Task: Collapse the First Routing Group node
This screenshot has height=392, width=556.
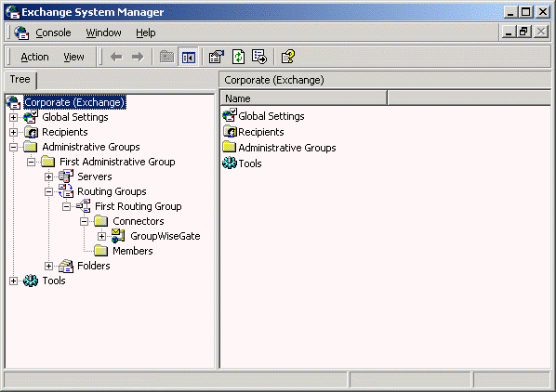Action: (66, 206)
